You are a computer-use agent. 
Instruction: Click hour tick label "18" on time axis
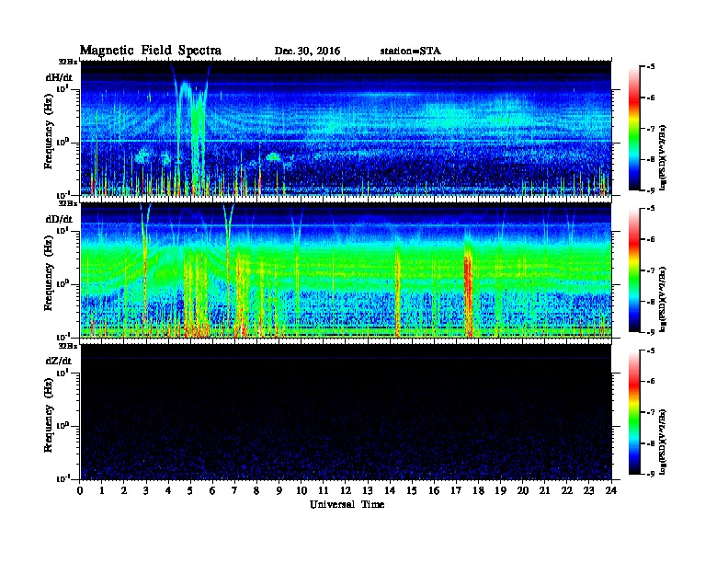click(x=478, y=491)
